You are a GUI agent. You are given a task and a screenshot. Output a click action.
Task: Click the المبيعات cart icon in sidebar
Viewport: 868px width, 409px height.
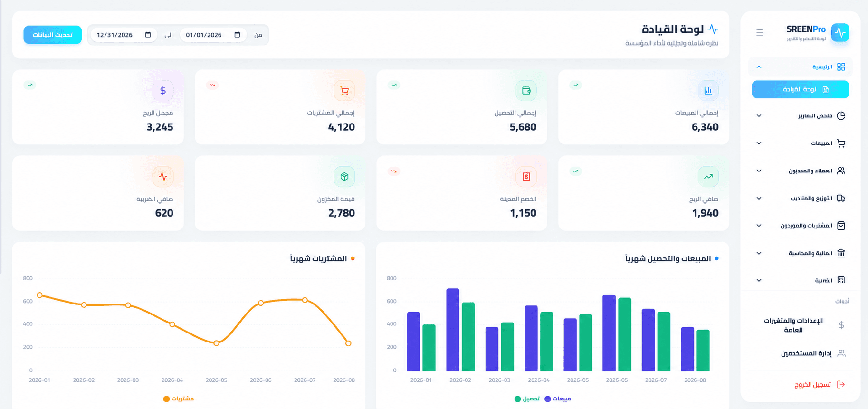click(x=841, y=143)
